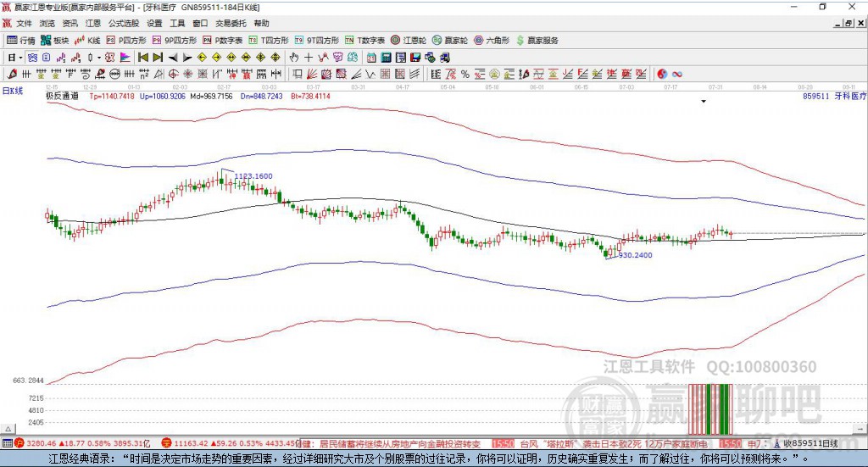Screen dimensions: 868x467
Task: Select the zigzag wave line tool
Action: click(x=371, y=74)
